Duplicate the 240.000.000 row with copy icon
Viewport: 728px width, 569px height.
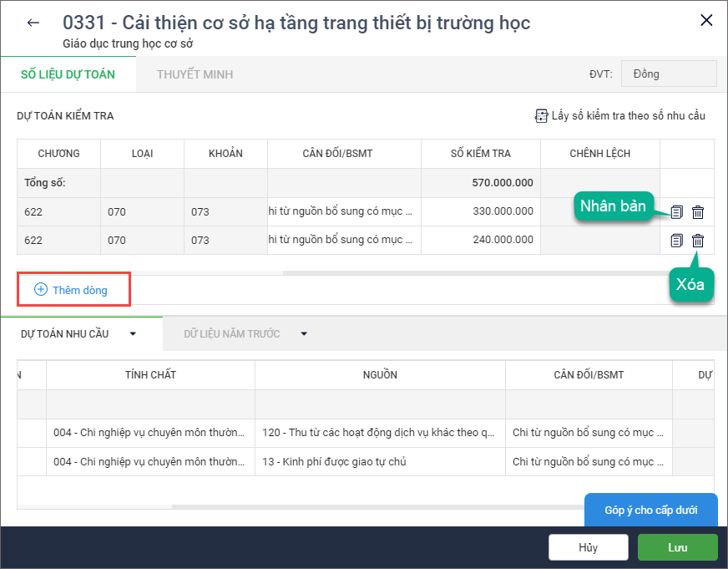point(676,240)
